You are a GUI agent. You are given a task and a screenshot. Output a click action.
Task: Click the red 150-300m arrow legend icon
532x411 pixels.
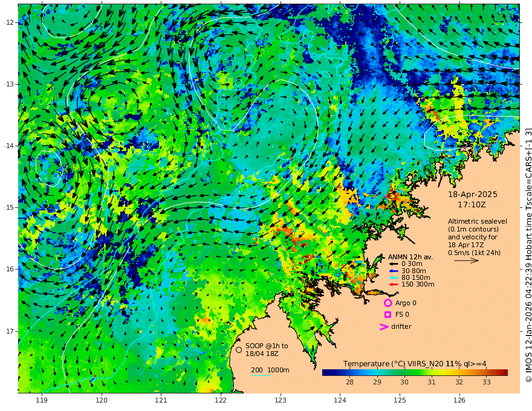394,284
